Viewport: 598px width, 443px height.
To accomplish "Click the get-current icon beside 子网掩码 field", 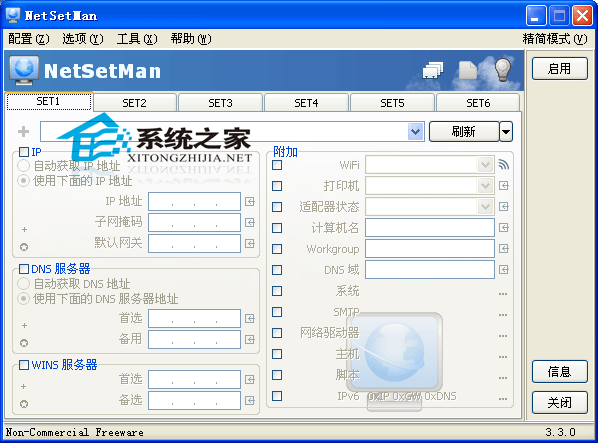I will tap(250, 223).
